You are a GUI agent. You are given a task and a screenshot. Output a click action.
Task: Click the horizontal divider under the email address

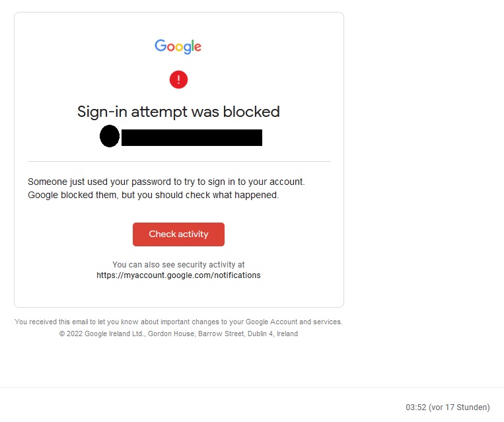pos(179,161)
